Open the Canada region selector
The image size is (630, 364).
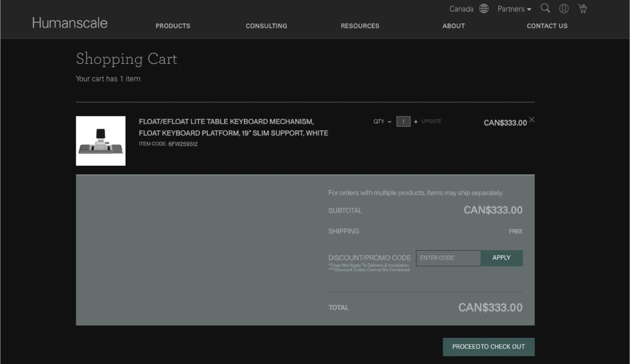[x=461, y=9]
